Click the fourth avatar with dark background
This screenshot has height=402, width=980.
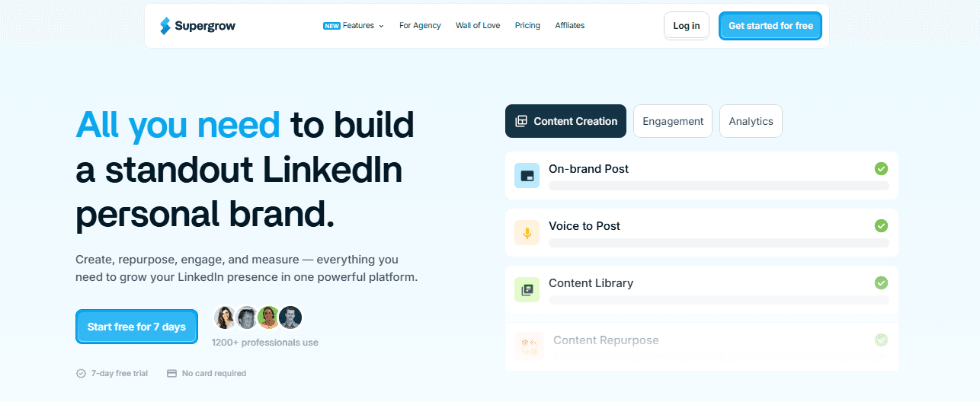coord(290,317)
